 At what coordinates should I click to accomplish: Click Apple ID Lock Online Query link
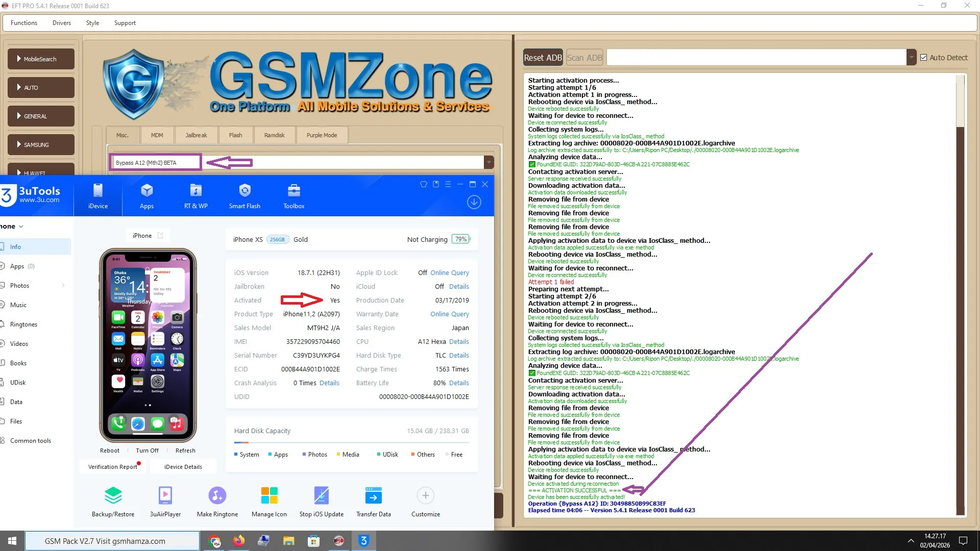(449, 273)
